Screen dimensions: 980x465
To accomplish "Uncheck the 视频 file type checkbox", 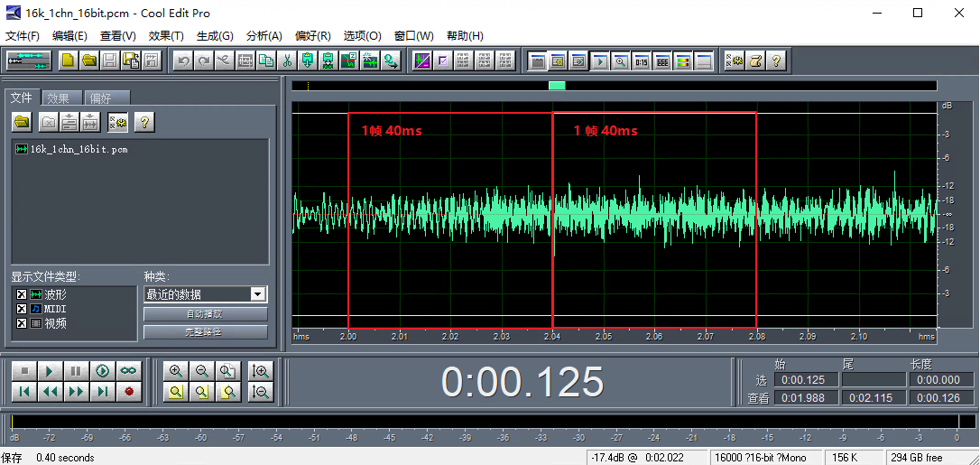I will click(22, 323).
